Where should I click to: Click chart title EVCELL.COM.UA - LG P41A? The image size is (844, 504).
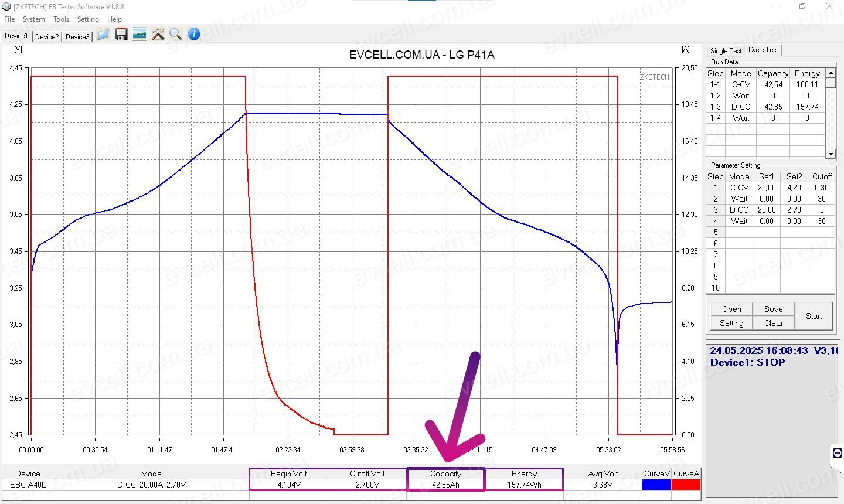click(x=421, y=55)
